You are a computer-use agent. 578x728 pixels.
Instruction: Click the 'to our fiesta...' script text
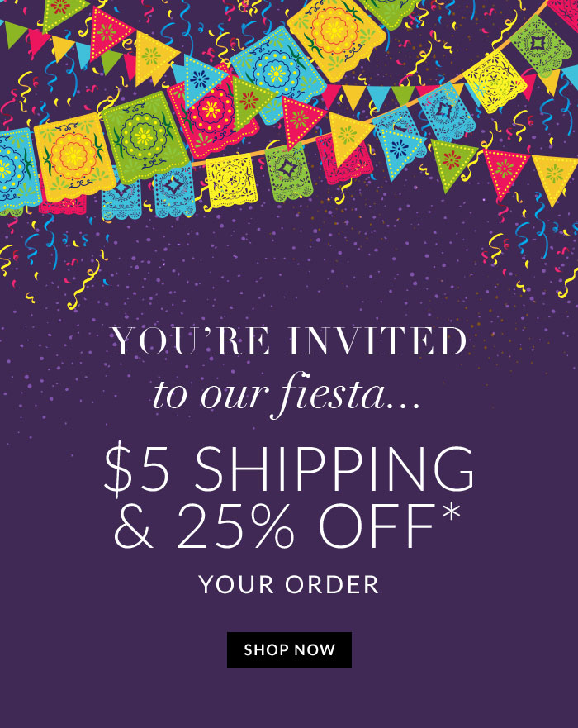point(287,394)
